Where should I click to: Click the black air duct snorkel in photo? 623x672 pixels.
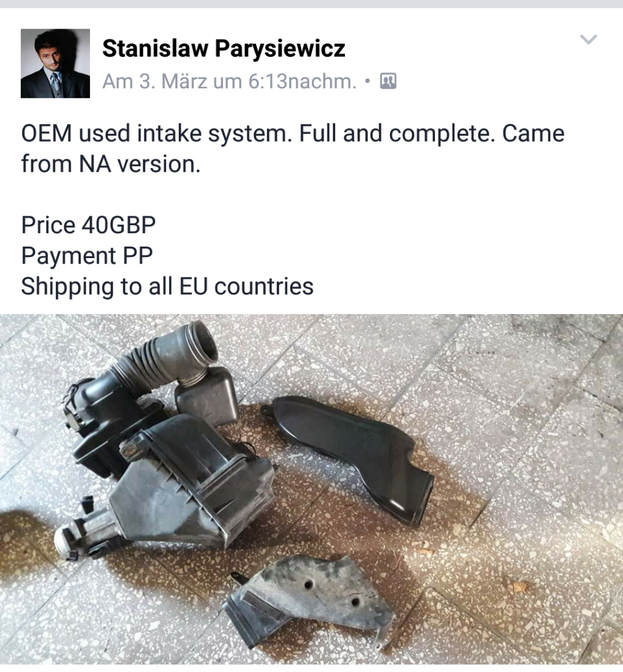[x=351, y=454]
